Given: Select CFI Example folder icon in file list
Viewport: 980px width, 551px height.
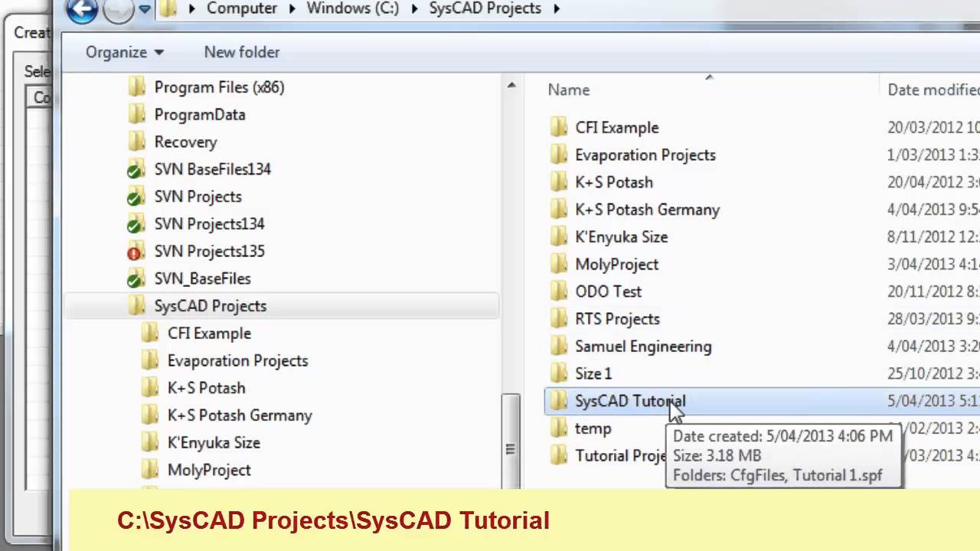Looking at the screenshot, I should point(559,128).
